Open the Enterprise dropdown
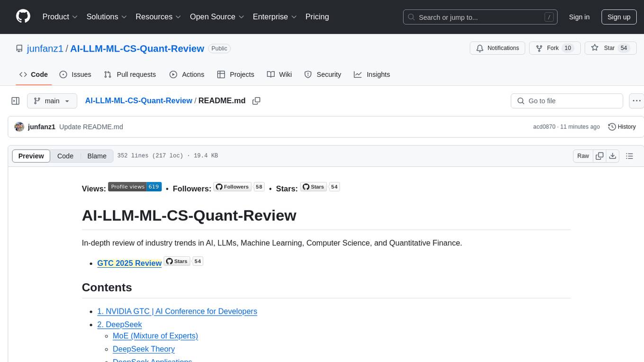 point(275,17)
